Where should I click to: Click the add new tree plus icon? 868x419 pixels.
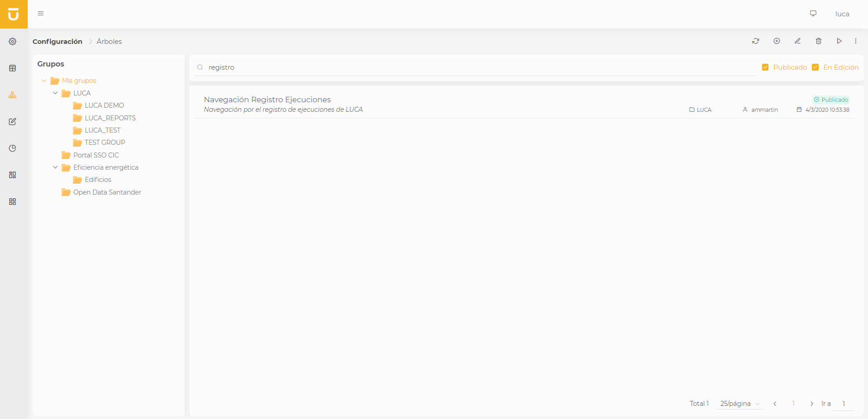[777, 41]
